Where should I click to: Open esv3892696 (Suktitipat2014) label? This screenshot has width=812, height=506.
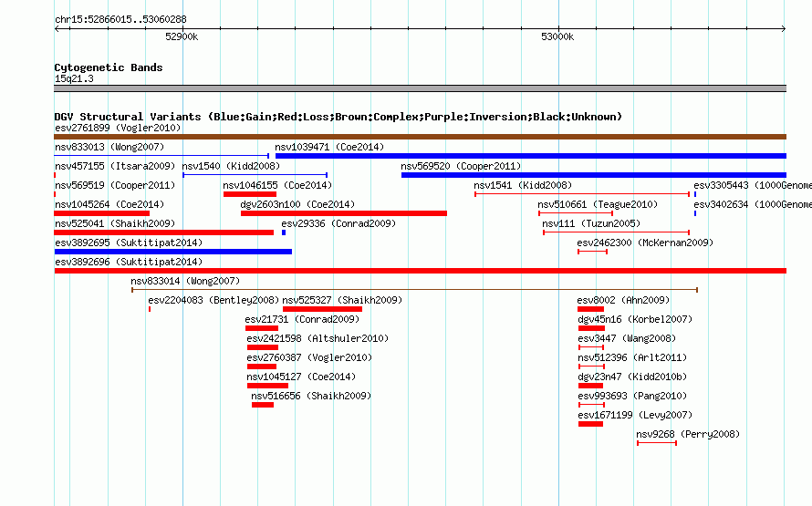(x=129, y=262)
